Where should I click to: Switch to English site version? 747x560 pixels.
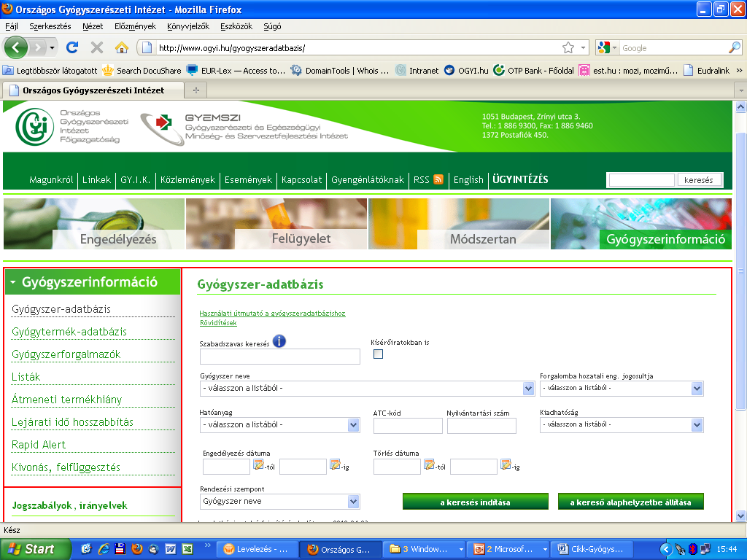coord(468,179)
